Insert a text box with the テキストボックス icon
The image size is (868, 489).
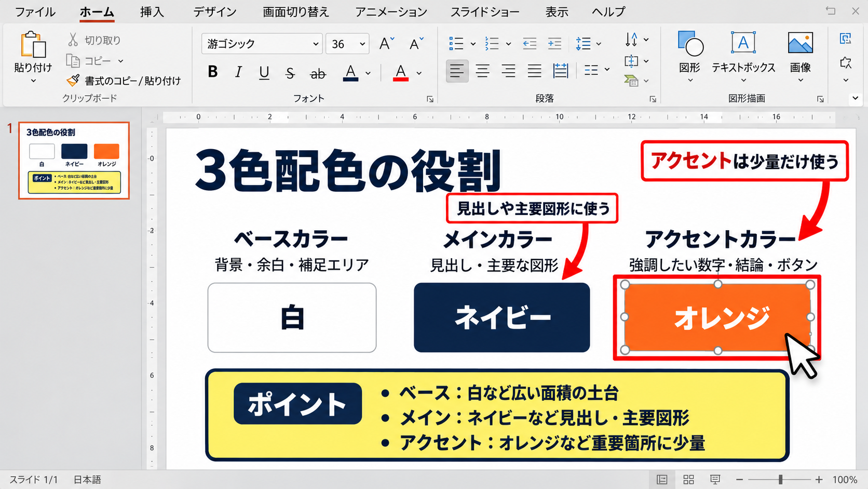click(743, 43)
